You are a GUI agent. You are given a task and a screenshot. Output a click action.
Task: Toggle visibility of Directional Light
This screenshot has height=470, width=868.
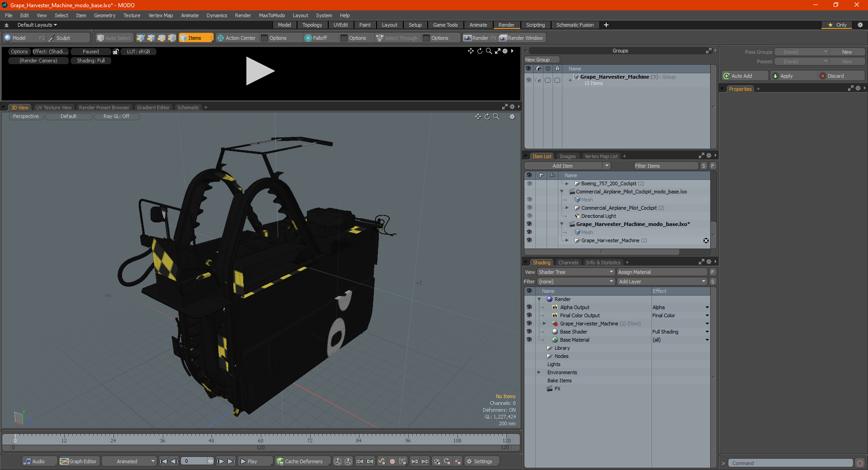(x=529, y=216)
